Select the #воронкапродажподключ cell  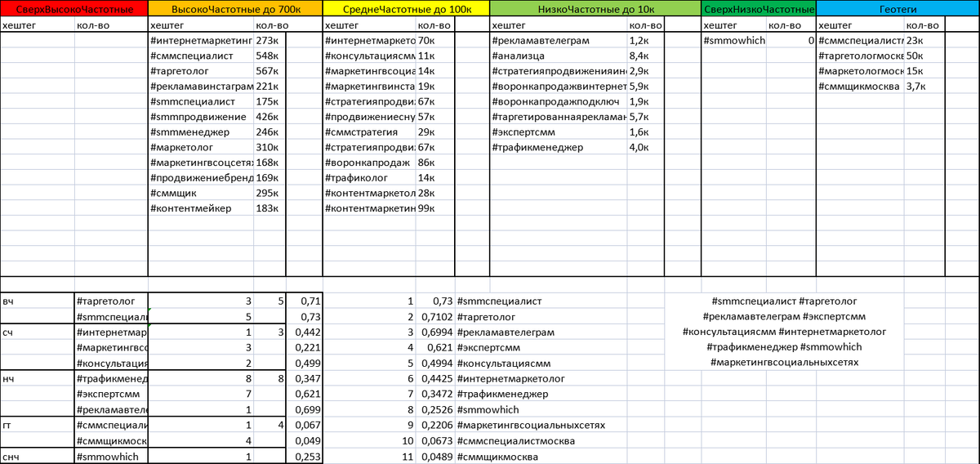coord(559,101)
